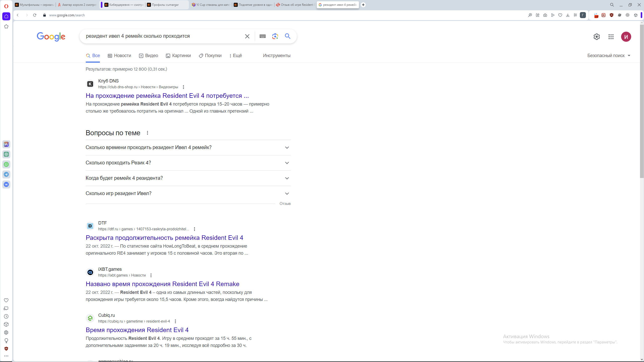Switch to 'Аватар короля 2' browser tab
The height and width of the screenshot is (362, 644).
click(77, 5)
